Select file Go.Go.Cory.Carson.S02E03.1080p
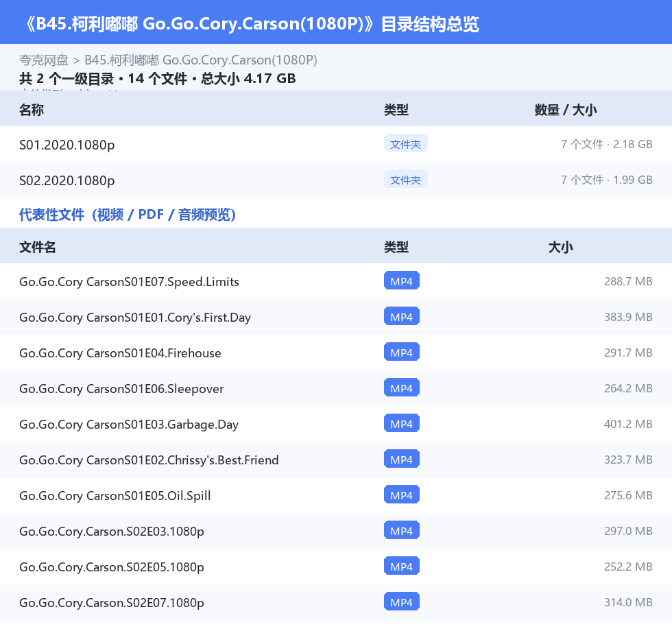This screenshot has height=642, width=672. coord(111,531)
